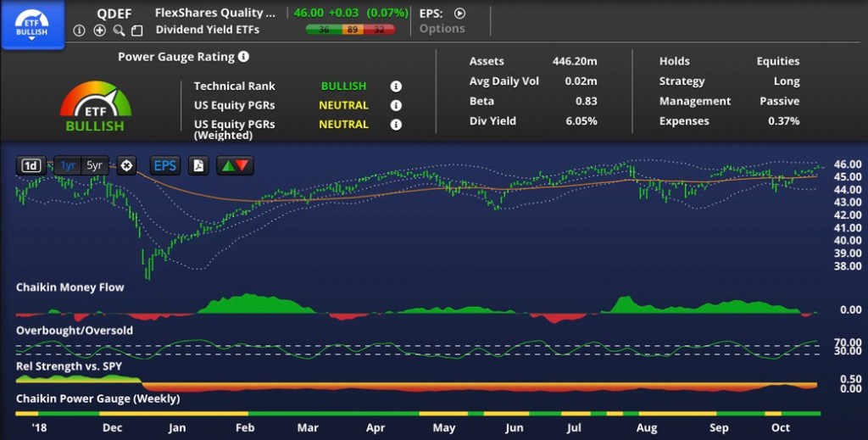Click the crosshair icon on chart toolbar

tap(127, 165)
